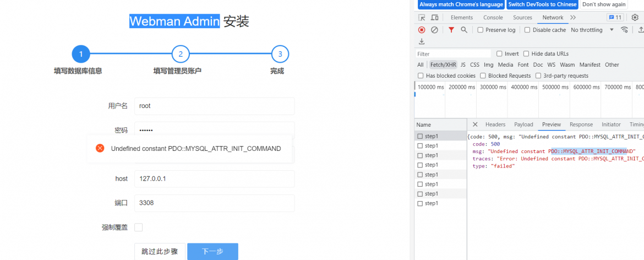
Task: Filter requests by Manifest
Action: tap(590, 64)
